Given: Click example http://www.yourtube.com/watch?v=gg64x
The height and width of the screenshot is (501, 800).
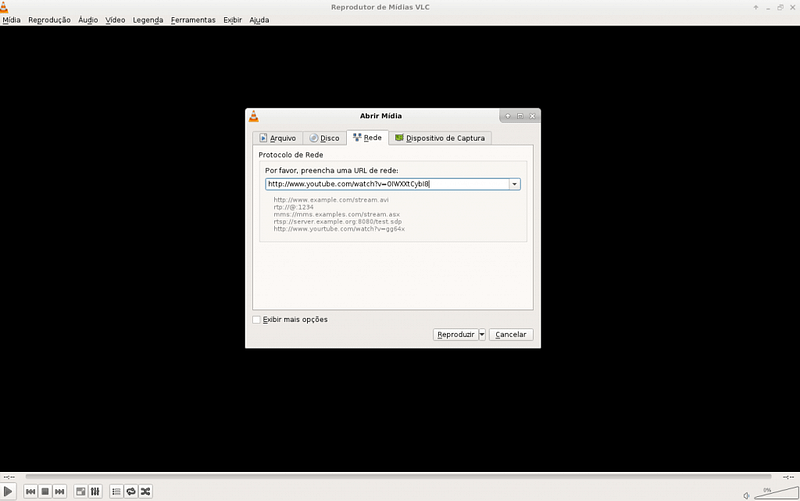Looking at the screenshot, I should 339,229.
